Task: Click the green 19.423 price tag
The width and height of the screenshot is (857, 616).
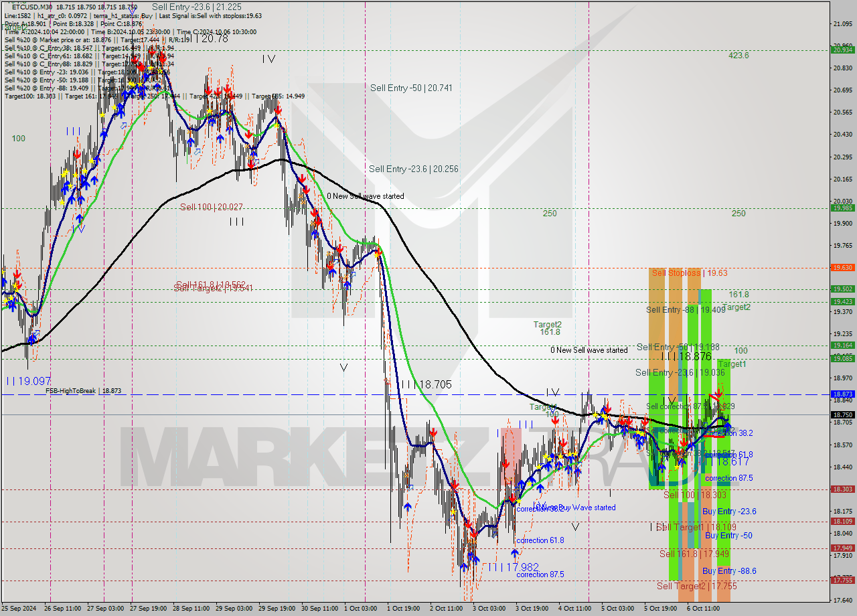Action: (842, 301)
